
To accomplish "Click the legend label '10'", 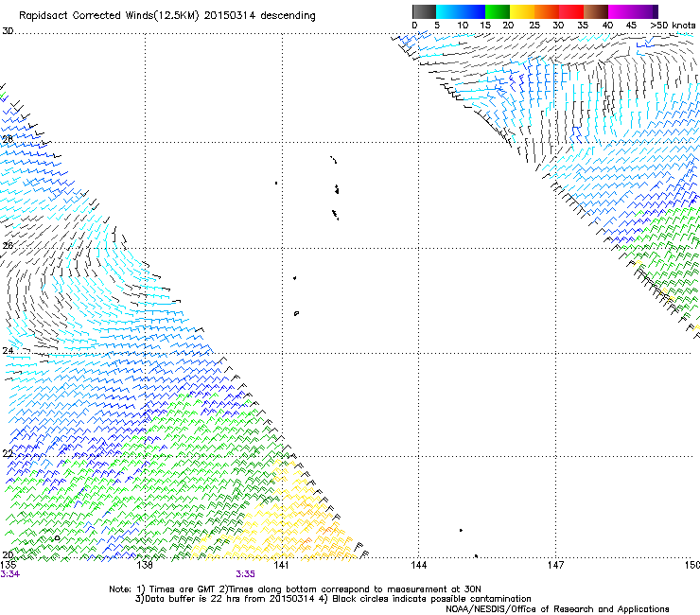I will coord(463,26).
